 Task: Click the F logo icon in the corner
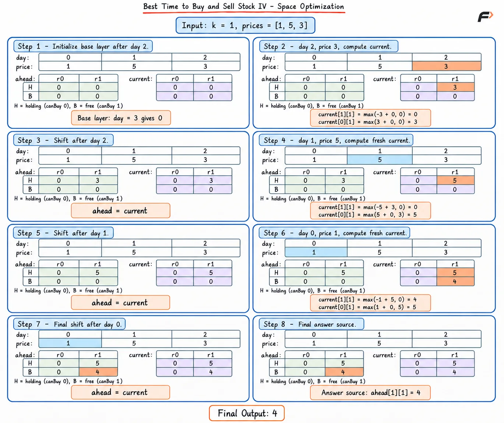point(485,17)
